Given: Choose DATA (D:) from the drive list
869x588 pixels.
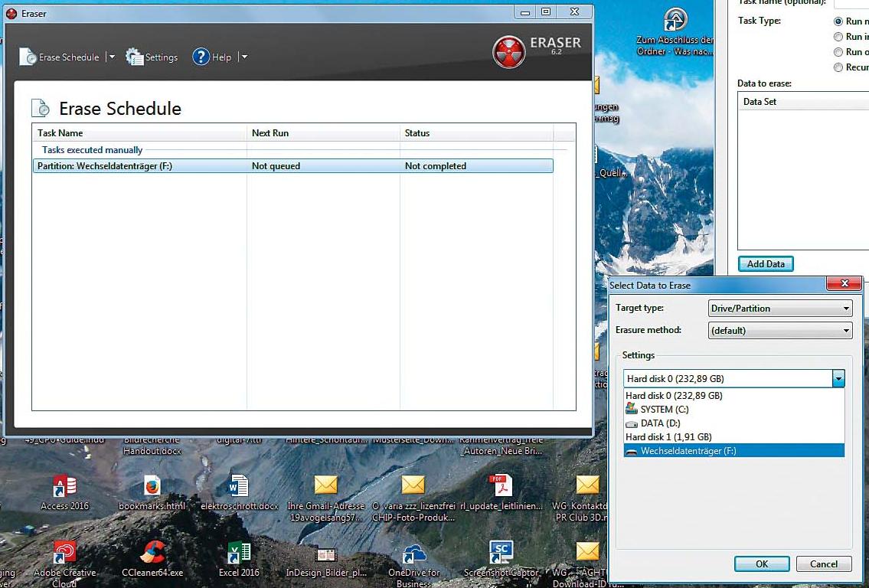Looking at the screenshot, I should pos(659,423).
